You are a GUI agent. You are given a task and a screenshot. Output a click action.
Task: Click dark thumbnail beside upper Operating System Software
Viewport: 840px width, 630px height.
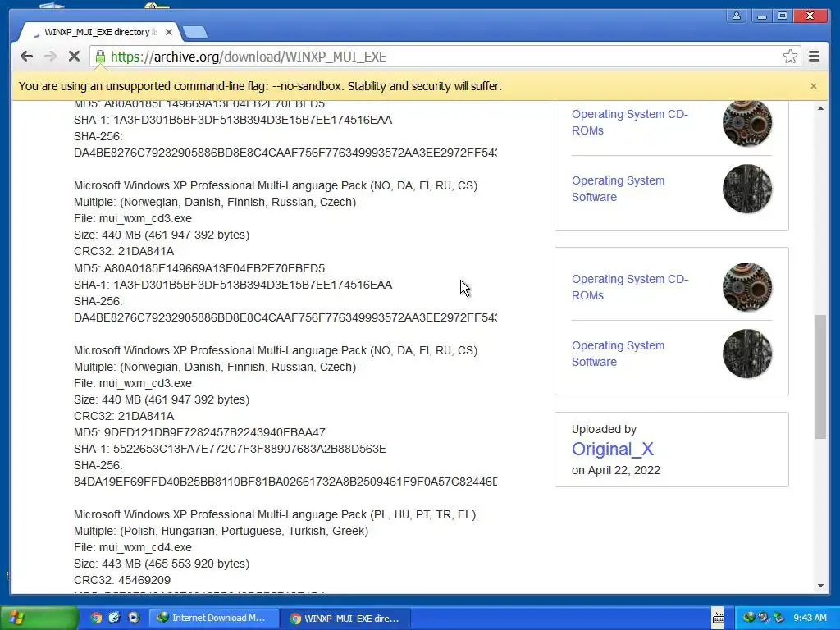coord(747,189)
